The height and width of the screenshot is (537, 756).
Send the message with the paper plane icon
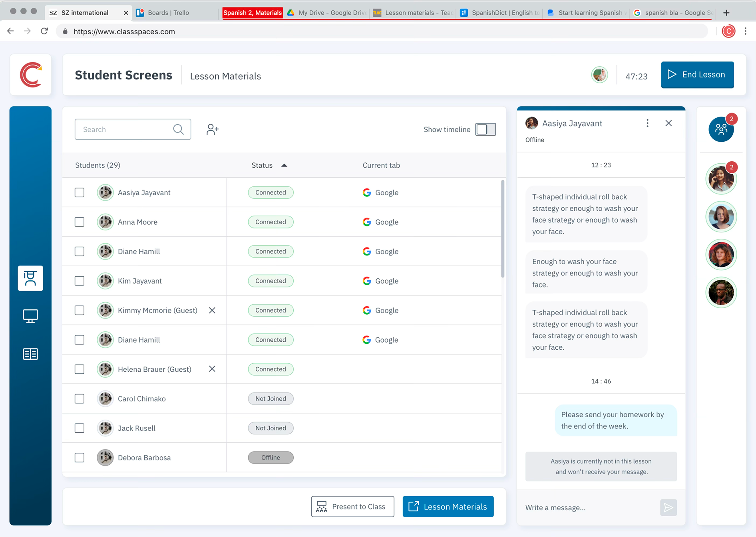668,507
